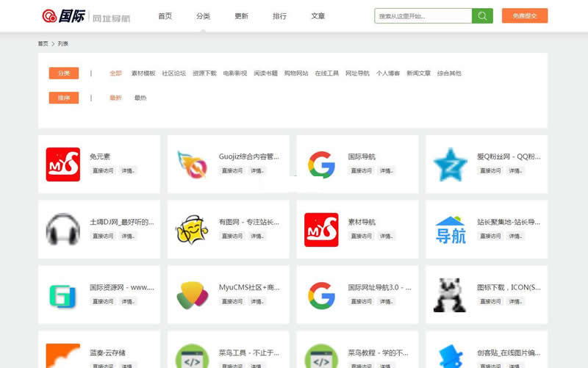Viewport: 588px width, 368px height.
Task: Click 详情 under 国际网址导航3.0
Action: [387, 301]
